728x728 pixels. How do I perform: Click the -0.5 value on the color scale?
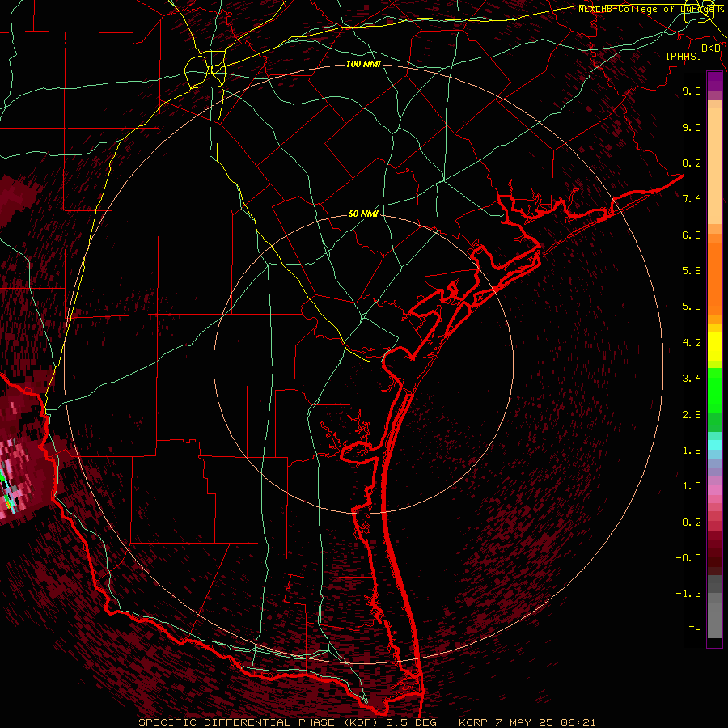click(688, 557)
